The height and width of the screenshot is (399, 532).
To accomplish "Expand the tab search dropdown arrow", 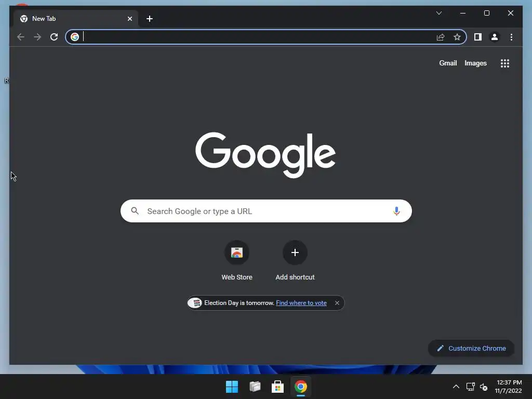I will (438, 13).
